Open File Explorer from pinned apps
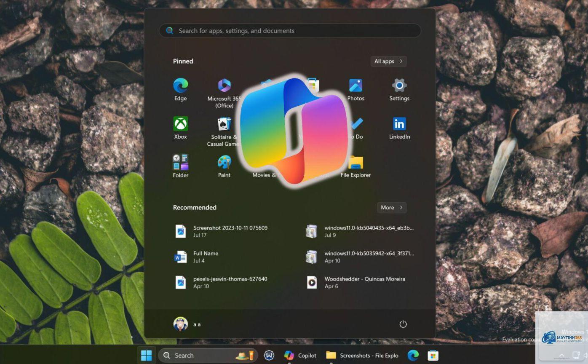Image resolution: width=588 pixels, height=364 pixels. click(x=355, y=166)
